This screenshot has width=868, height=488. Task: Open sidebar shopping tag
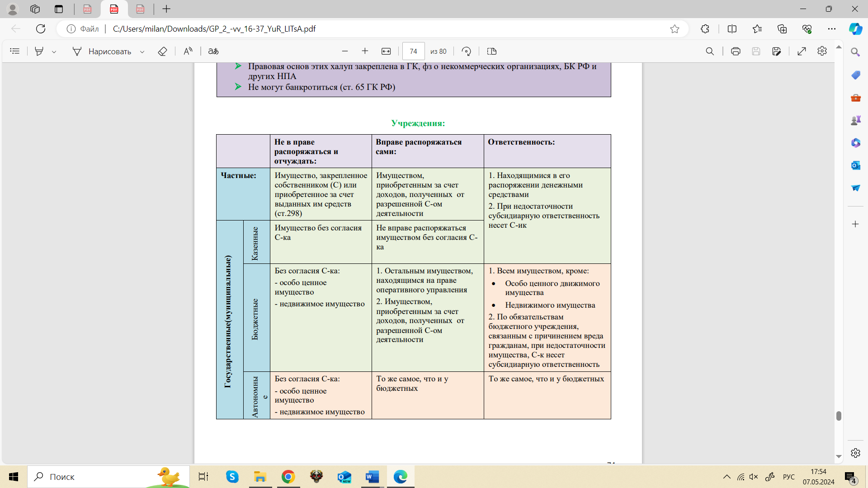tap(855, 75)
